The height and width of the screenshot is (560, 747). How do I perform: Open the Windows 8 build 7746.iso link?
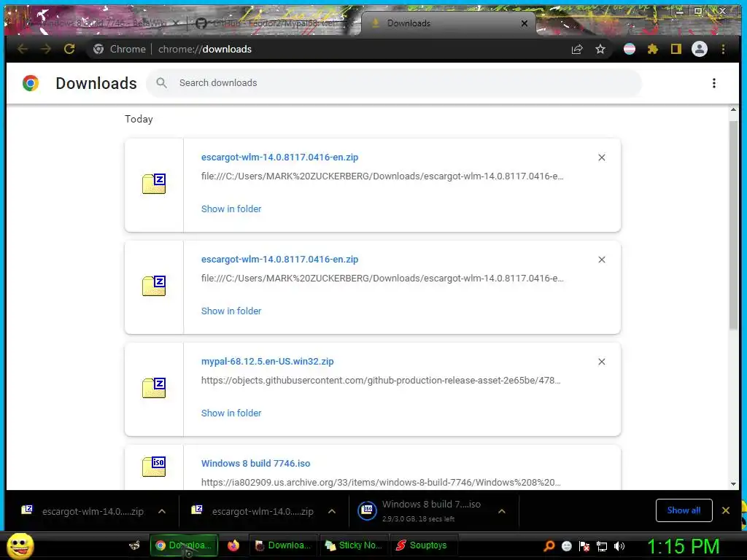click(x=255, y=463)
